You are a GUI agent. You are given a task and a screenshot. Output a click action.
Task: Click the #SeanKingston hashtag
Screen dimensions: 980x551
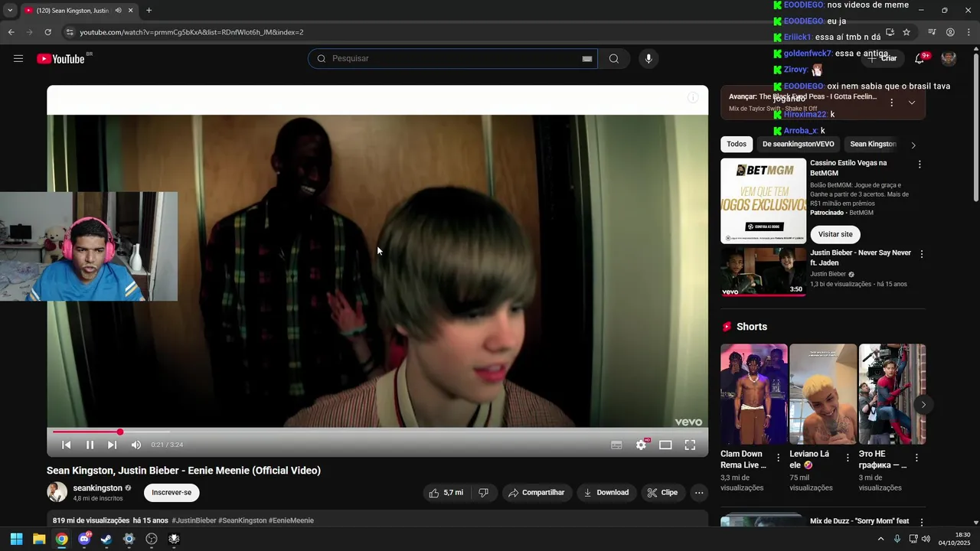[242, 520]
